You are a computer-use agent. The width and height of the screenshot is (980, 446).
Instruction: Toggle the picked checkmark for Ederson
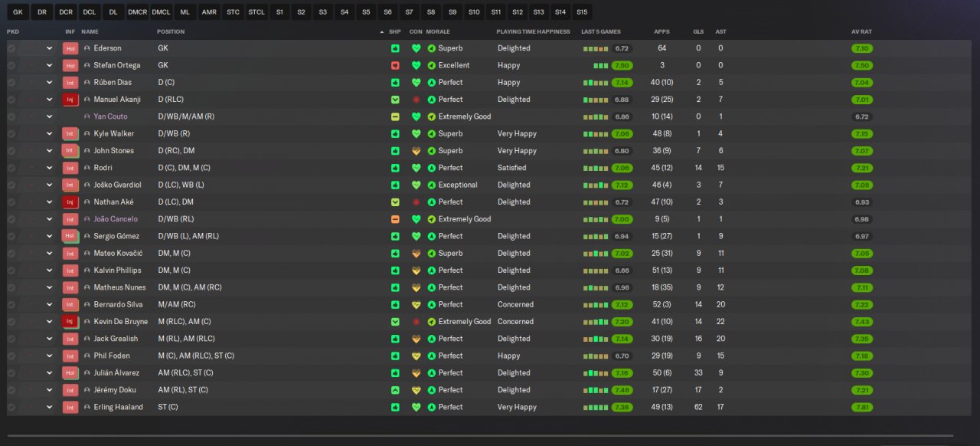point(11,48)
